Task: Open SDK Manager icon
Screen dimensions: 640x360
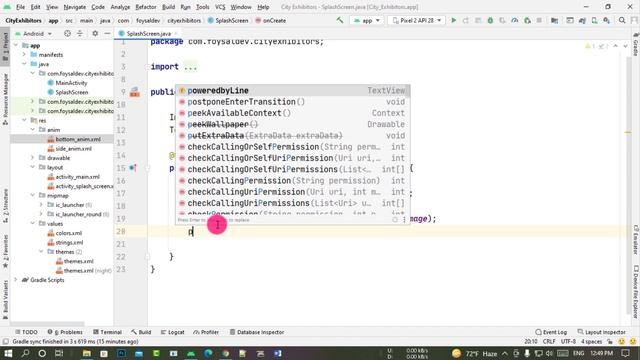Action: [607, 20]
